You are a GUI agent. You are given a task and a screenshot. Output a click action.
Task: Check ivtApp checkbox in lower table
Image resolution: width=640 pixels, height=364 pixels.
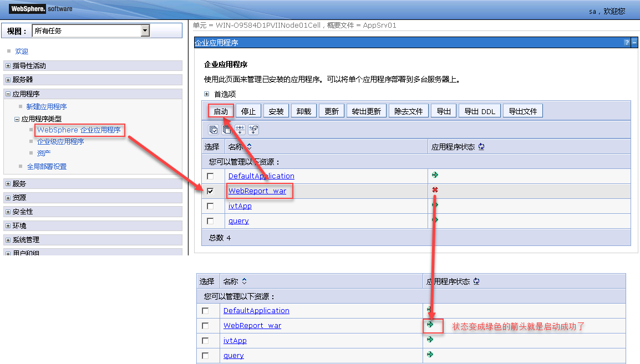(x=205, y=341)
